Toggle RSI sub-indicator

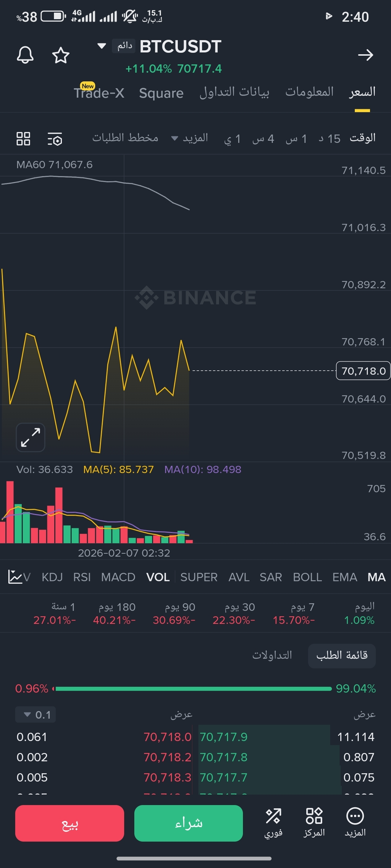82,577
